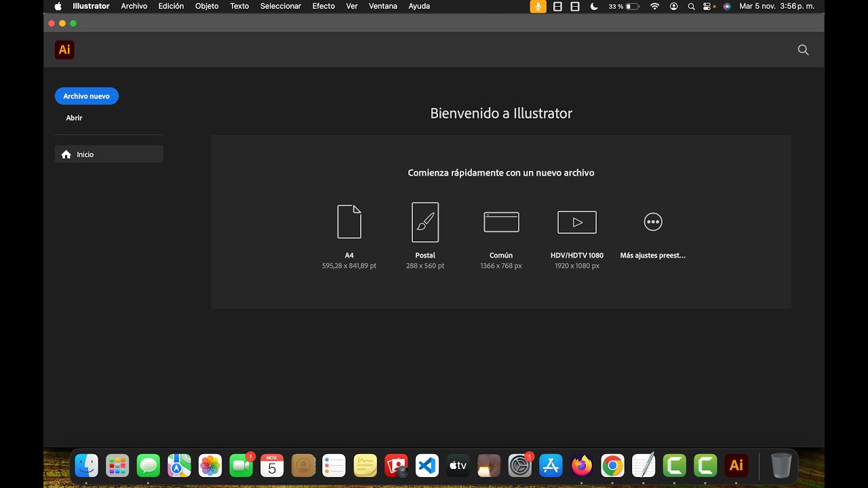Expand the Efecto menu
868x488 pixels.
323,6
